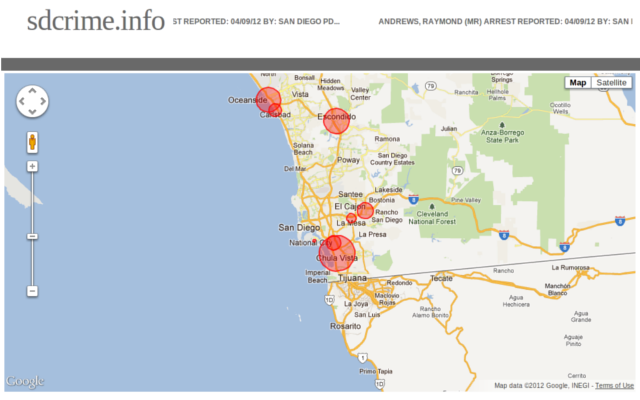This screenshot has width=640, height=400.
Task: Click the Anza-Borrego State Park label
Action: [502, 136]
